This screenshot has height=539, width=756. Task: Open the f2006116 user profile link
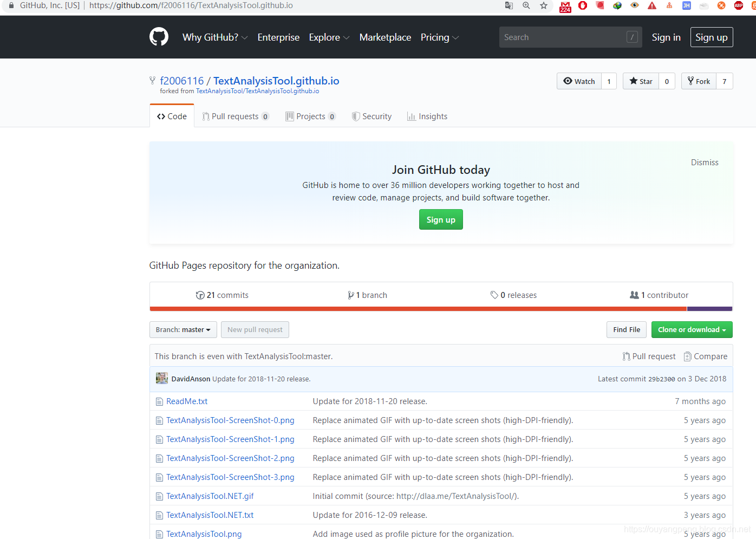pos(182,81)
